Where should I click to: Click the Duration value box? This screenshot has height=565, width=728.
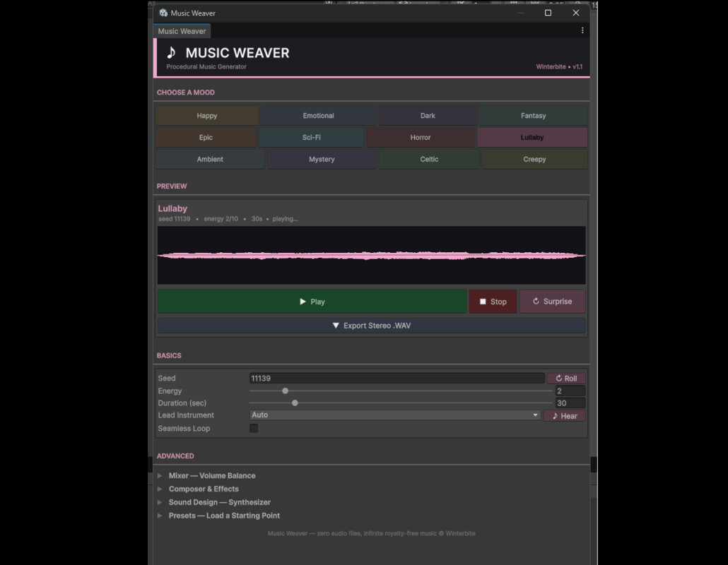[x=570, y=403]
